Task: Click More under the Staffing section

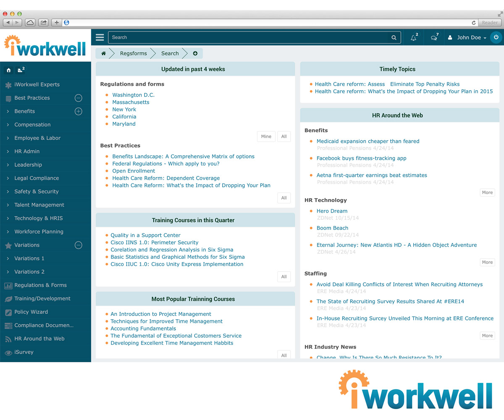Action: [x=487, y=336]
